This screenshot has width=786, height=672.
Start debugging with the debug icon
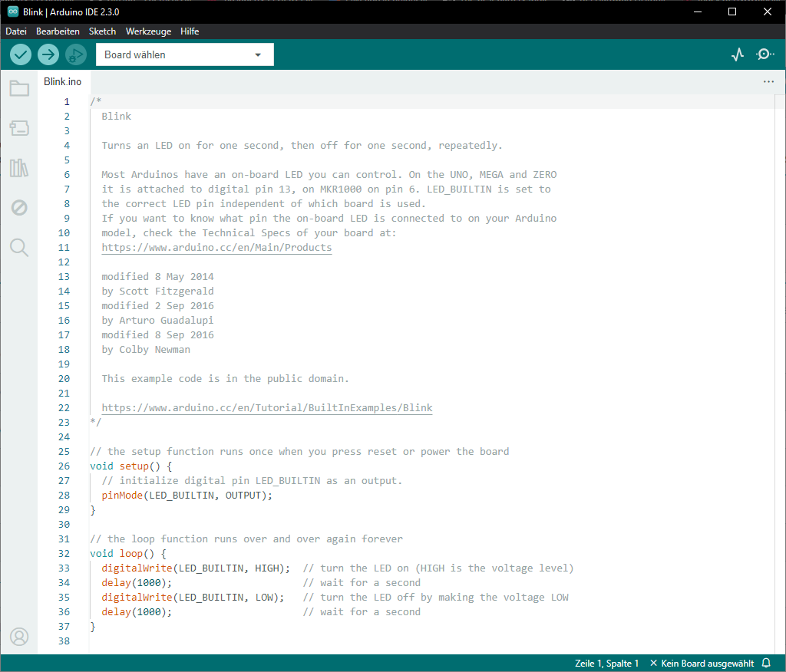coord(76,54)
